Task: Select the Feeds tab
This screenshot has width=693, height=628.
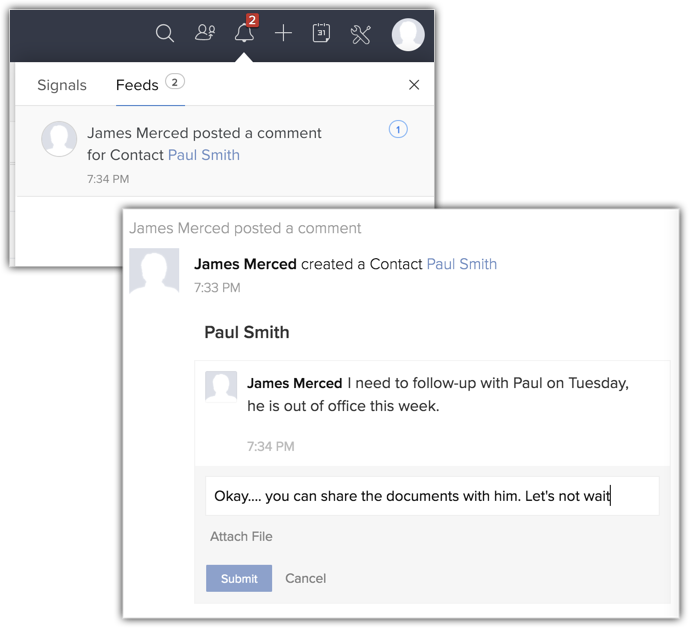Action: 137,85
